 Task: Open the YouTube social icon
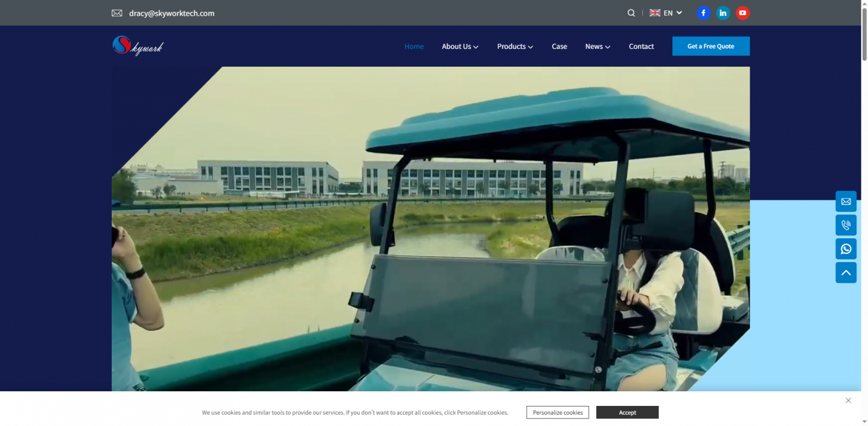pyautogui.click(x=742, y=13)
